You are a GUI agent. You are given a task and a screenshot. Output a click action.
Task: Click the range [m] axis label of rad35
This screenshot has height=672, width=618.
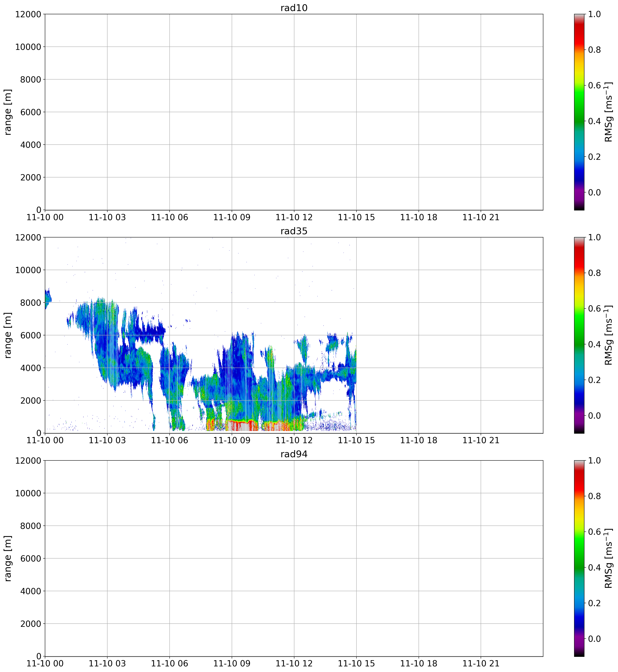[x=8, y=335]
